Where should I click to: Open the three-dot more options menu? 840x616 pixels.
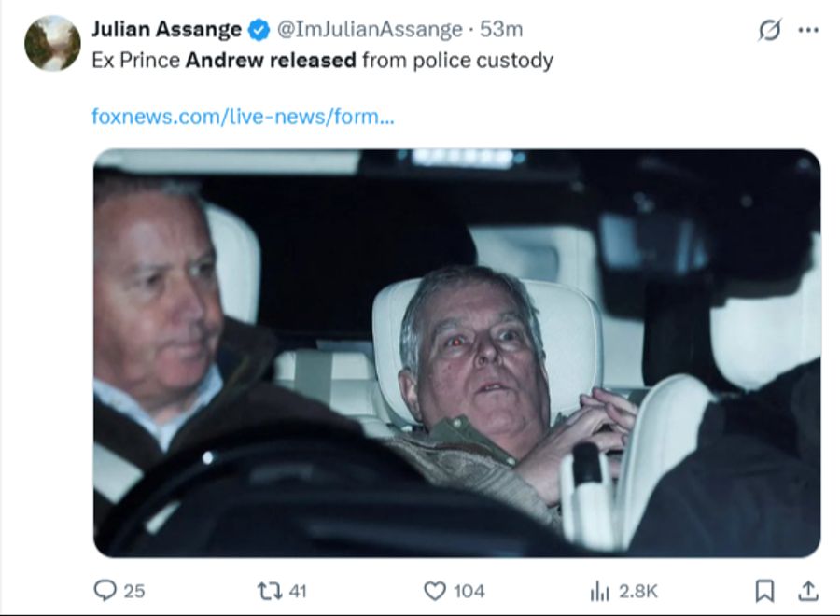[808, 31]
